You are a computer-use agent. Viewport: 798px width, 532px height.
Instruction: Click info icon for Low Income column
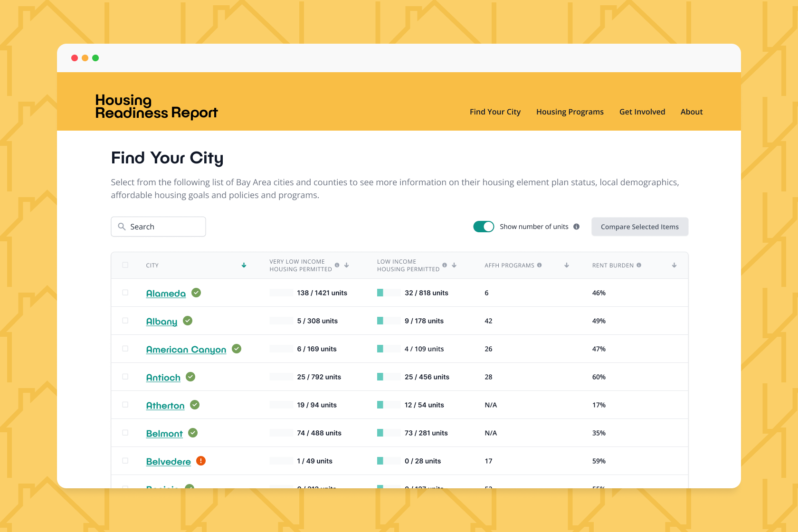pyautogui.click(x=445, y=265)
